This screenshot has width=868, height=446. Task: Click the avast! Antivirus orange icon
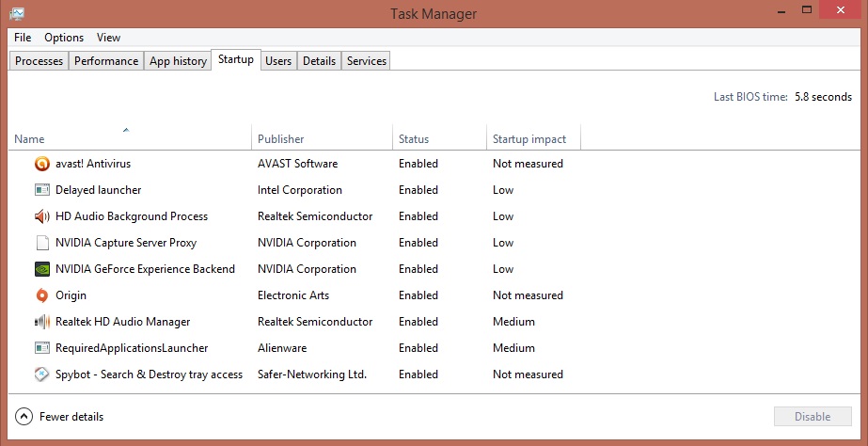click(42, 164)
